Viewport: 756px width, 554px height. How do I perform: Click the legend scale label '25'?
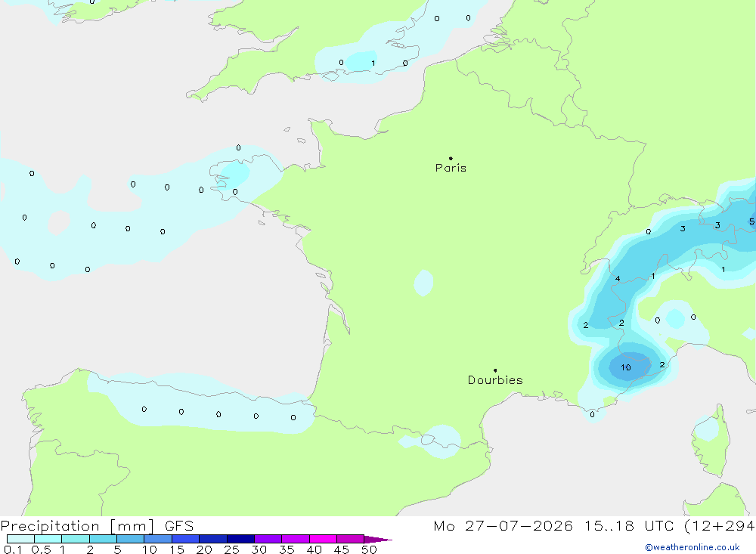click(232, 549)
